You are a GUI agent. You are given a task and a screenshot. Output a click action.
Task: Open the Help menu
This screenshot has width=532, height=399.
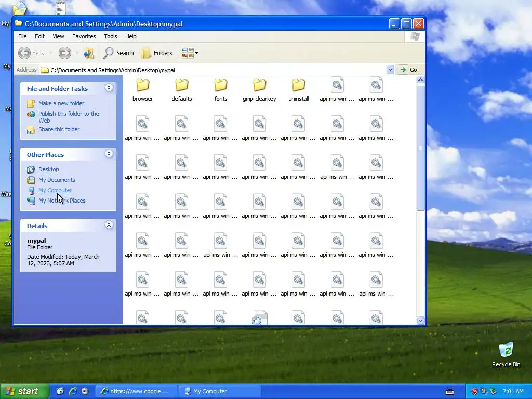click(x=130, y=36)
